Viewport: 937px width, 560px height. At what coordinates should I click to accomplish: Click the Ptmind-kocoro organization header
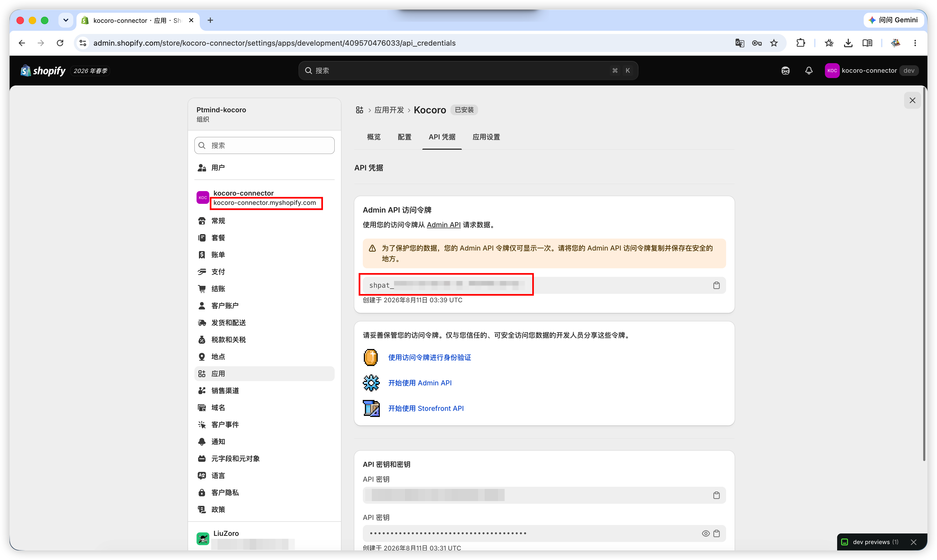pos(264,114)
